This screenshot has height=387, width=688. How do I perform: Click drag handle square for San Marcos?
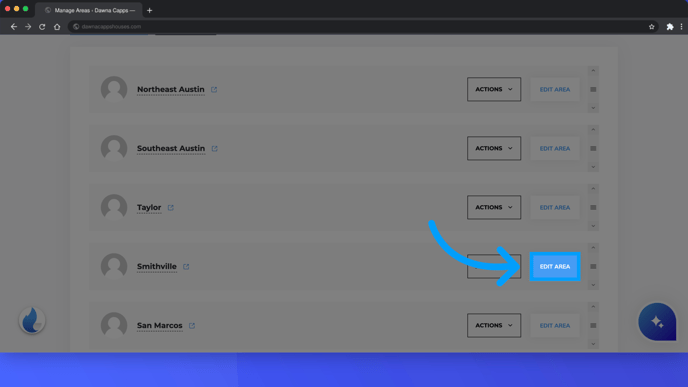coord(593,326)
